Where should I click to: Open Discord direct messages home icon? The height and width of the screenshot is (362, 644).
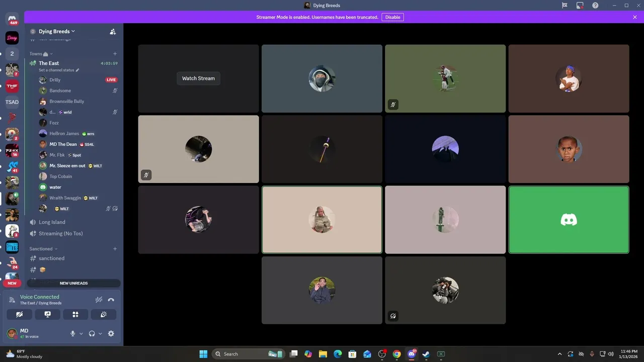click(x=12, y=19)
